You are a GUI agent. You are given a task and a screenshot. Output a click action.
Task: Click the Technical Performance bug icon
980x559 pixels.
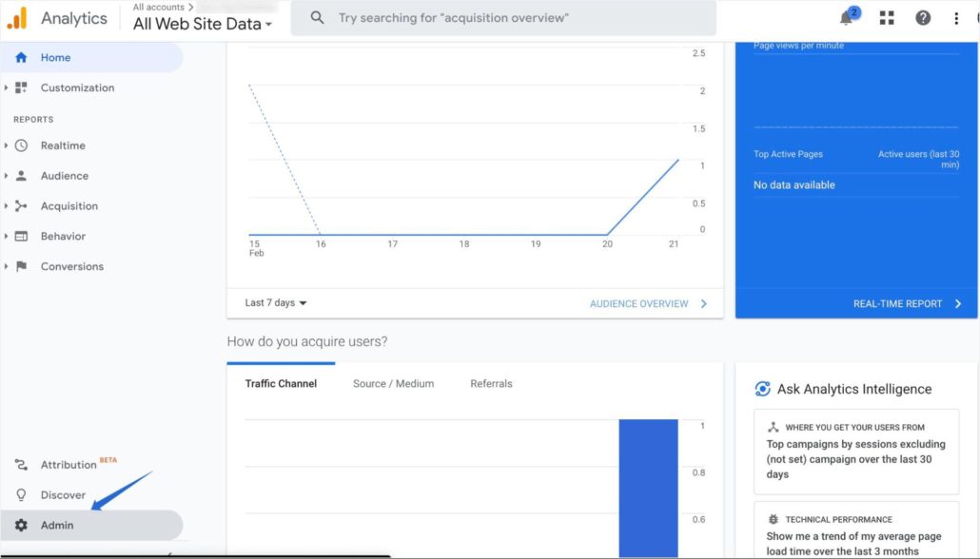(x=774, y=519)
